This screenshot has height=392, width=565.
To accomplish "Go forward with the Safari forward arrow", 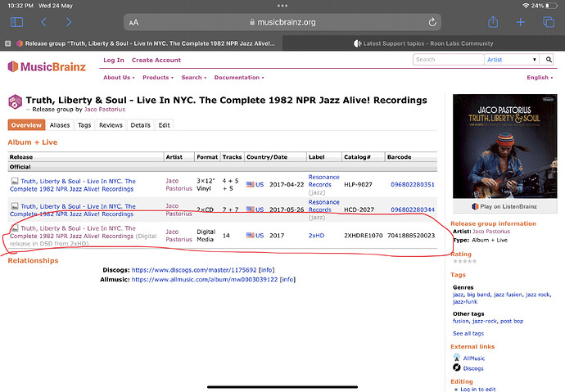I will pyautogui.click(x=69, y=22).
